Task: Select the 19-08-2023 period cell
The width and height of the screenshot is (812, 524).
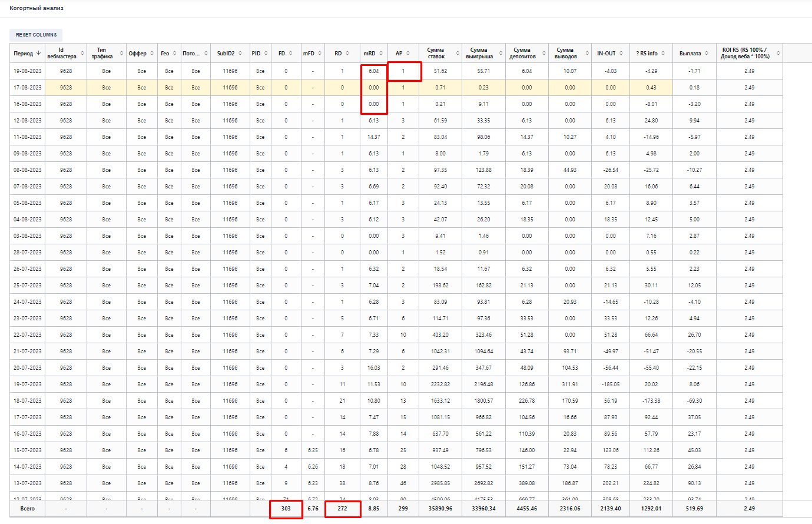Action: pos(28,71)
